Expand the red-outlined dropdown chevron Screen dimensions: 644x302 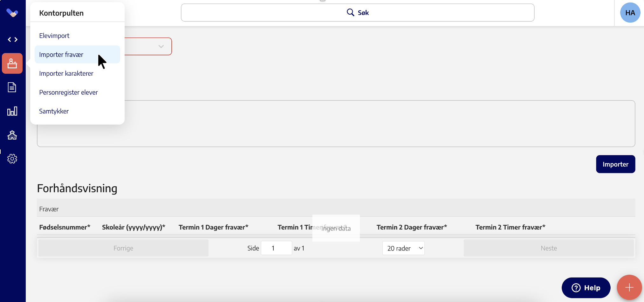coord(161,46)
